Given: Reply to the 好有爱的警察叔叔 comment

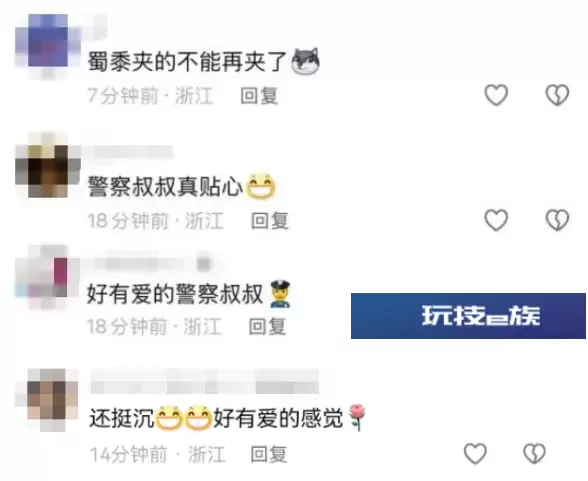Looking at the screenshot, I should [x=267, y=326].
